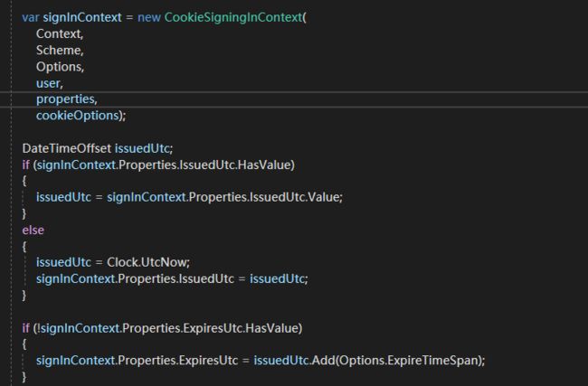
Task: Click signInContext.Properties.IssuedUtc assignment target
Action: click(x=135, y=278)
